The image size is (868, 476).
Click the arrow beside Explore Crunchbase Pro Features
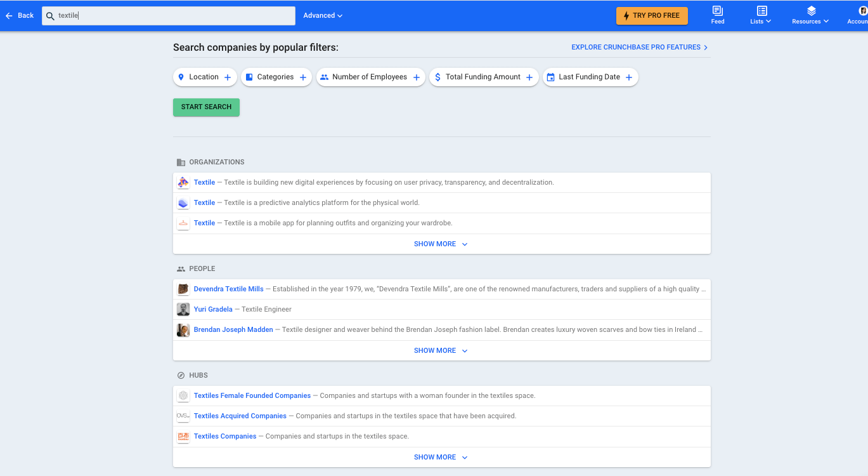coord(706,48)
